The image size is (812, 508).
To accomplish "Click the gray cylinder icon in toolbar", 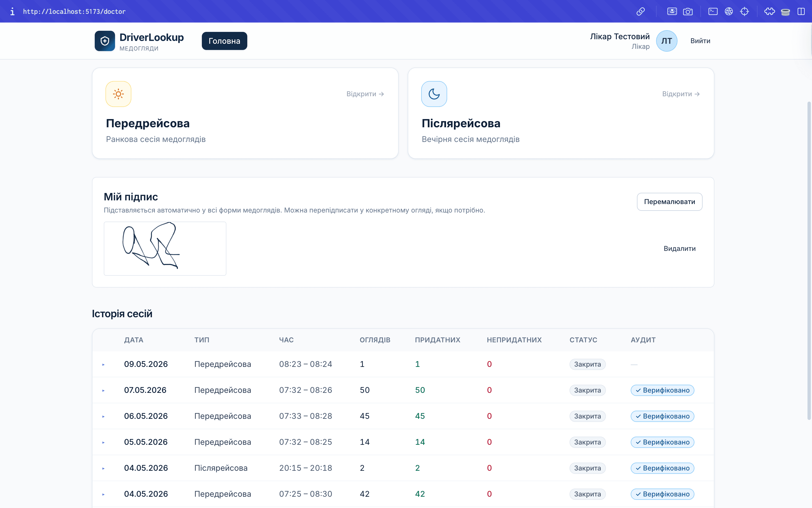I will [x=785, y=12].
